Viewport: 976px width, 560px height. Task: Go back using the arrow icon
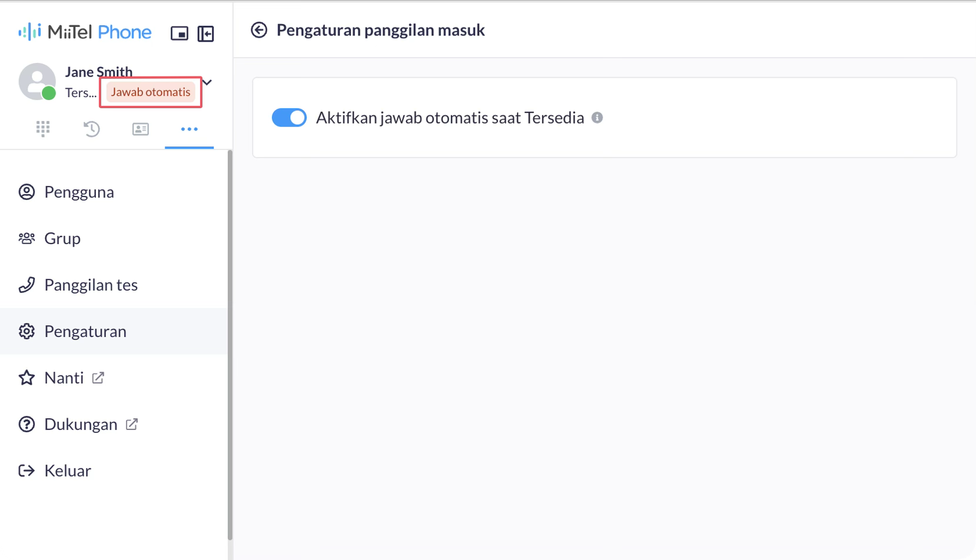(259, 30)
